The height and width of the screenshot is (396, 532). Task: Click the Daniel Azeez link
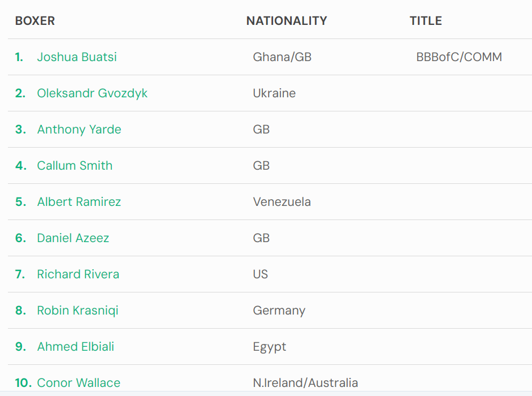(73, 238)
